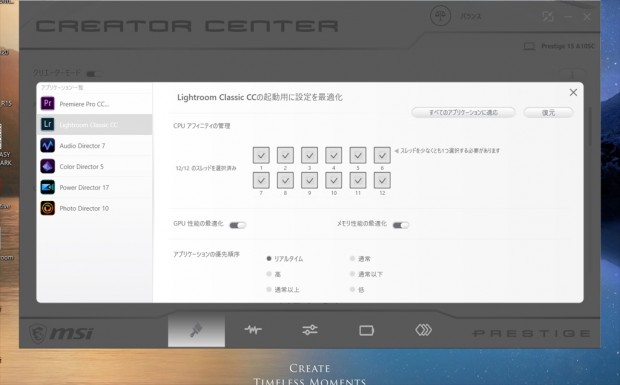This screenshot has height=385, width=620.
Task: Uncheck CPU thread 12 checkbox
Action: (x=382, y=181)
